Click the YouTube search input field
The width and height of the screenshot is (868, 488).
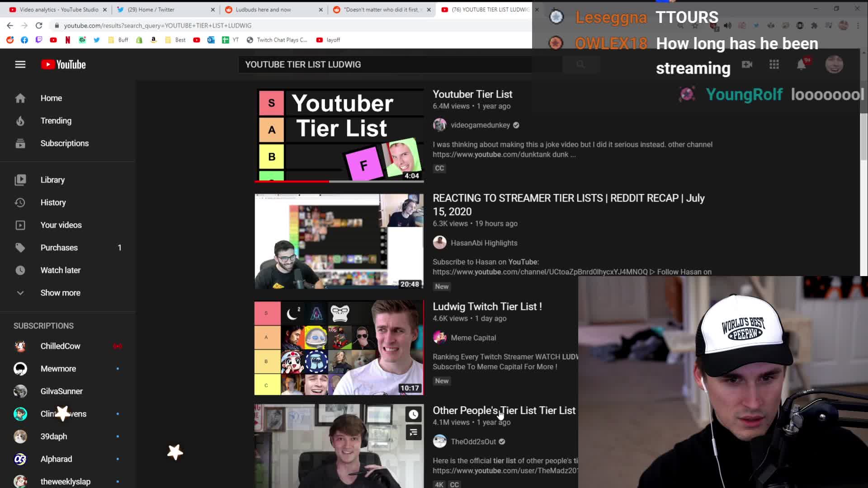coord(384,65)
